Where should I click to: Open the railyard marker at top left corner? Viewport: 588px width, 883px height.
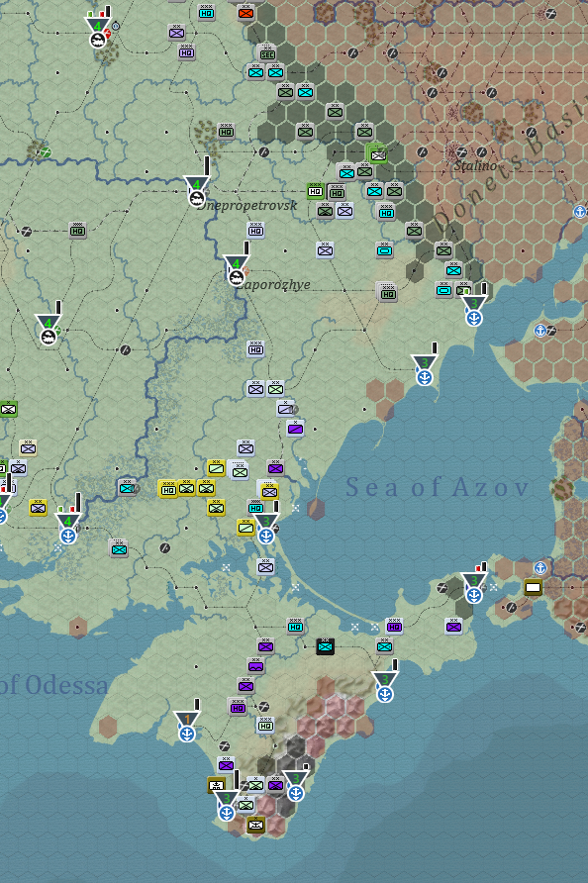(x=98, y=33)
